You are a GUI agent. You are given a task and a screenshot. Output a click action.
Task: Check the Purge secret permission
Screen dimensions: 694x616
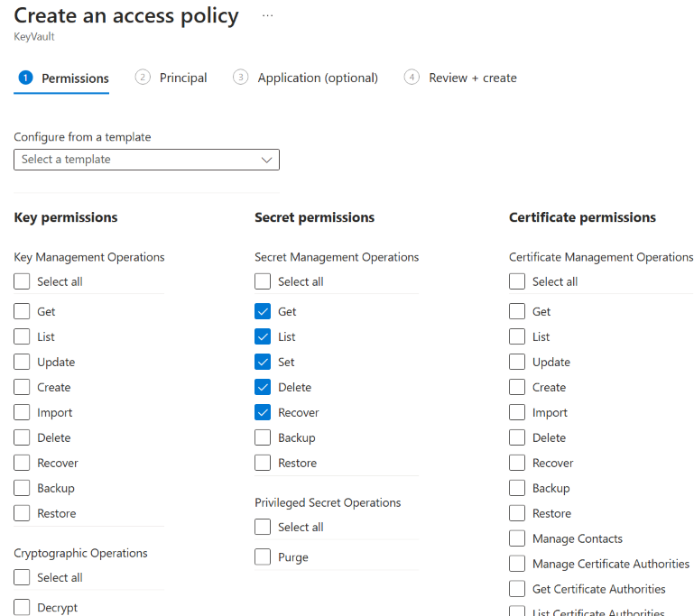click(x=263, y=557)
